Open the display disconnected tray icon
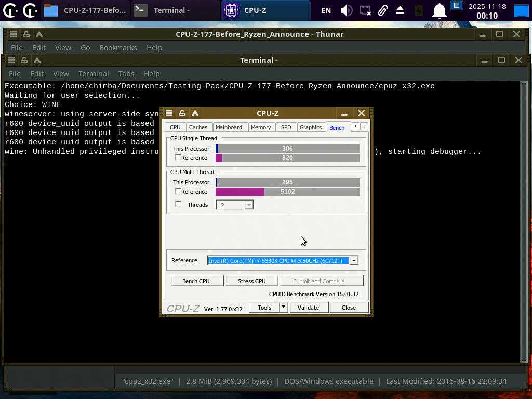Screen dimensions: 532x399 [x=365, y=10]
